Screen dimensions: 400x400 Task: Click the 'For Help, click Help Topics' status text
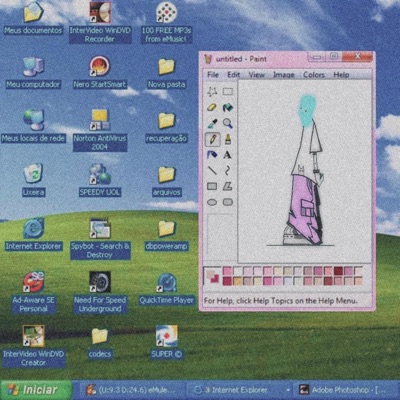(280, 300)
